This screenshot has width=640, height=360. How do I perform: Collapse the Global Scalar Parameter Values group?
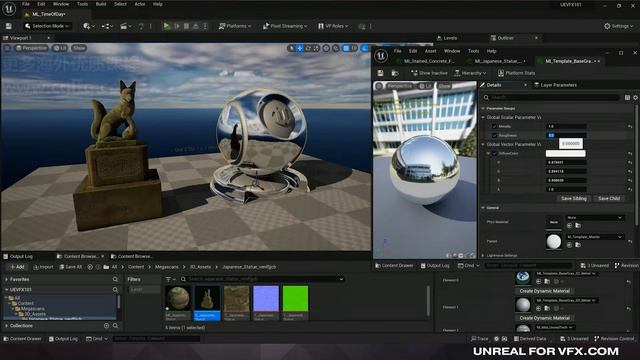pyautogui.click(x=483, y=118)
